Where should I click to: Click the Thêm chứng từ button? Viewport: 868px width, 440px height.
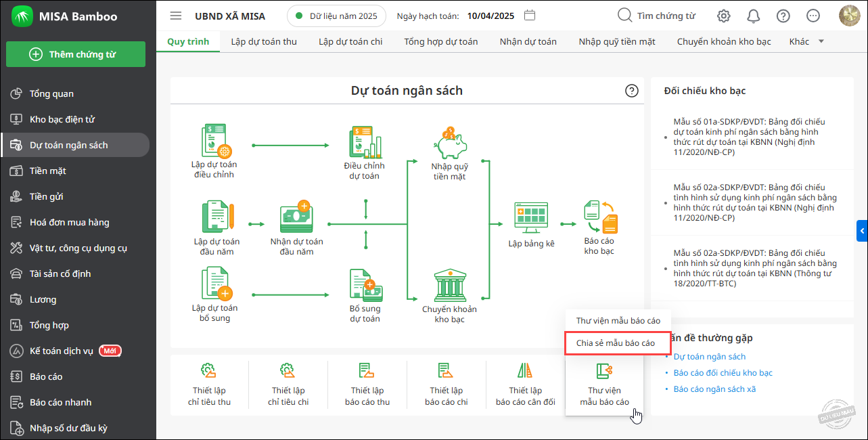[76, 54]
